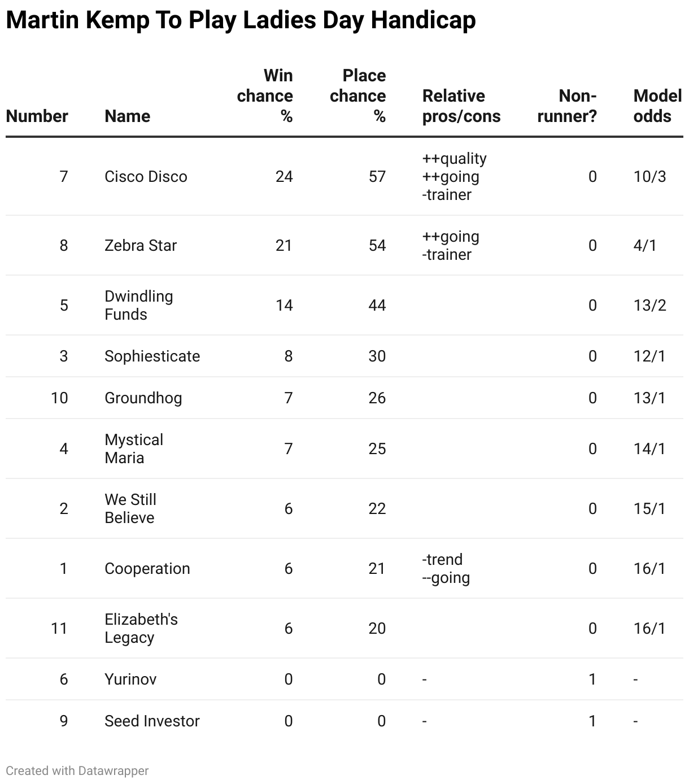Select the Mystical Maria name cell
Viewport: 689px width, 784px height.
[134, 448]
